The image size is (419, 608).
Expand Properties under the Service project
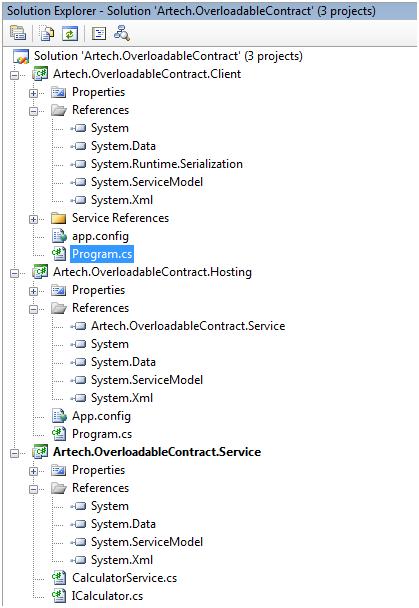point(33,471)
